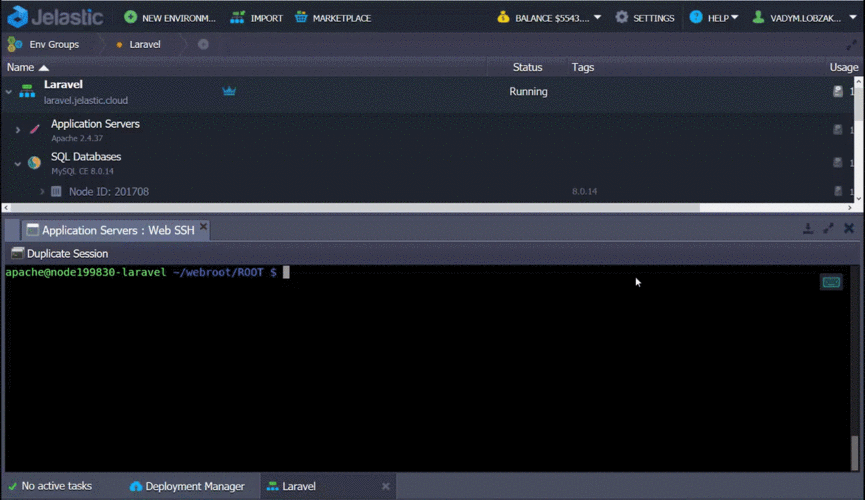Focus the terminal command prompt
This screenshot has height=500, width=865.
coord(147,272)
